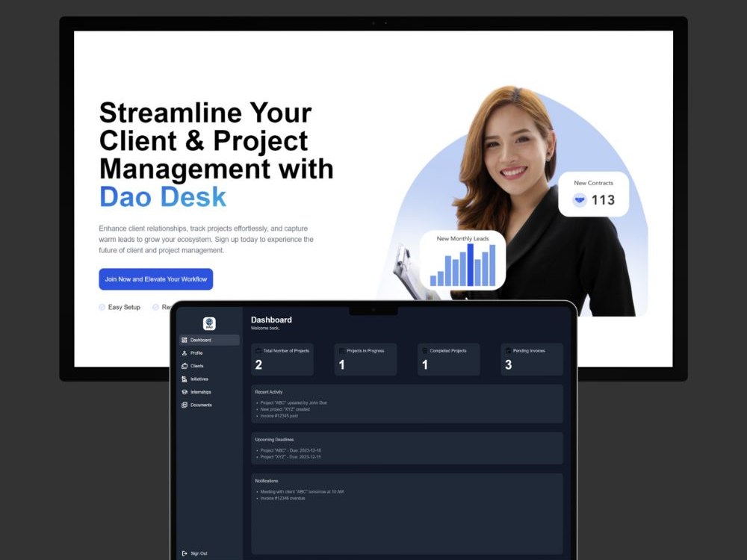Image resolution: width=747 pixels, height=560 pixels.
Task: Go to Clients in sidebar
Action: coord(209,366)
